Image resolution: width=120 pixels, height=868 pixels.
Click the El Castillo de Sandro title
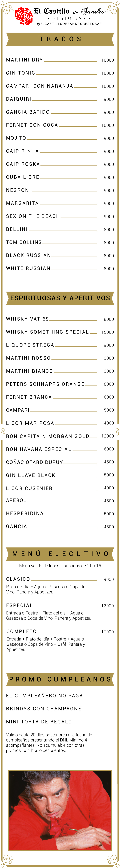coord(69,11)
